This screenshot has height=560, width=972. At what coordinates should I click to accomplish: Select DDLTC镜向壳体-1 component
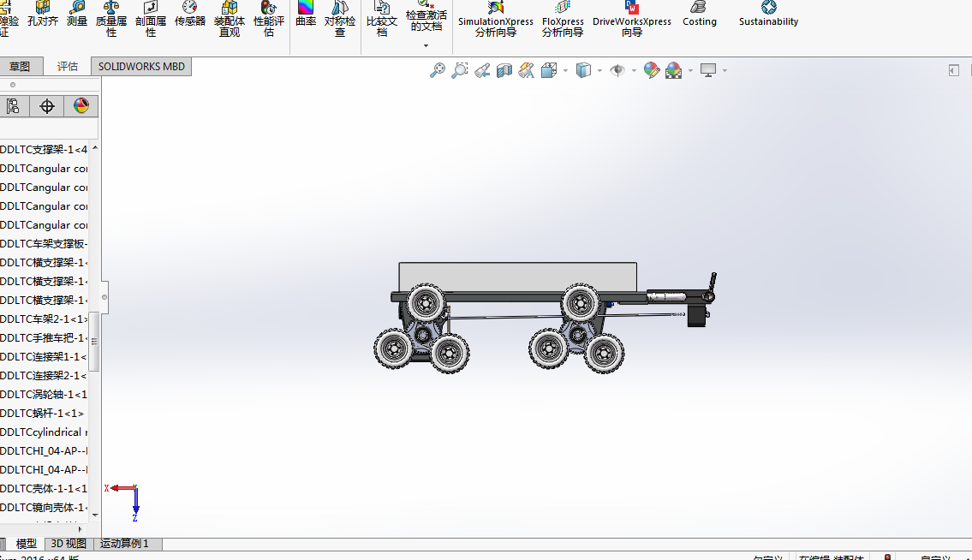44,507
